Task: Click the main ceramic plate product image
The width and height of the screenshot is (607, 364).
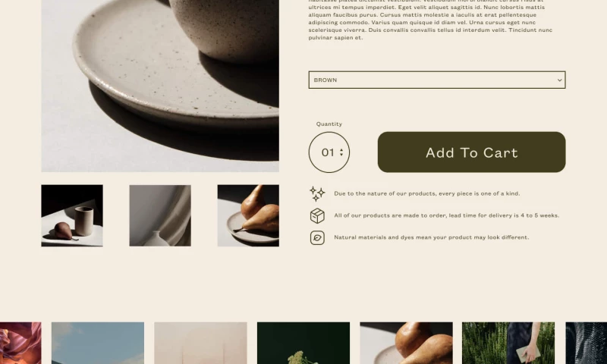Action: click(160, 86)
